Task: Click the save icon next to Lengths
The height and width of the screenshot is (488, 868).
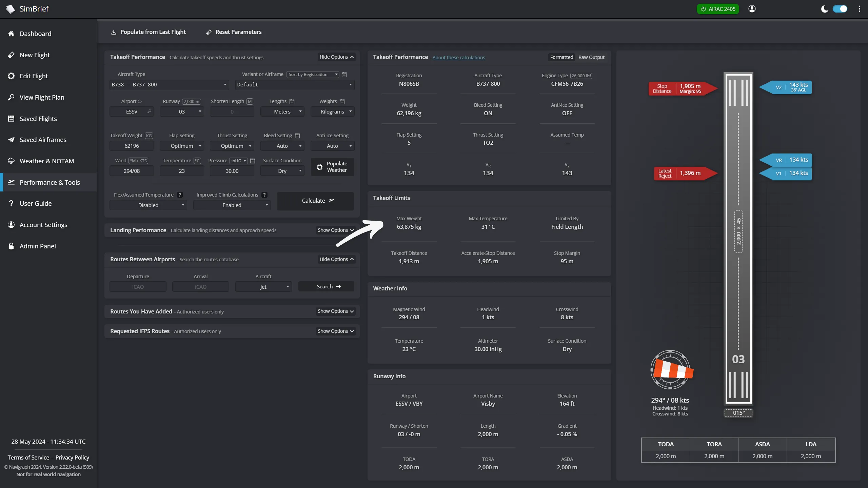Action: point(292,101)
